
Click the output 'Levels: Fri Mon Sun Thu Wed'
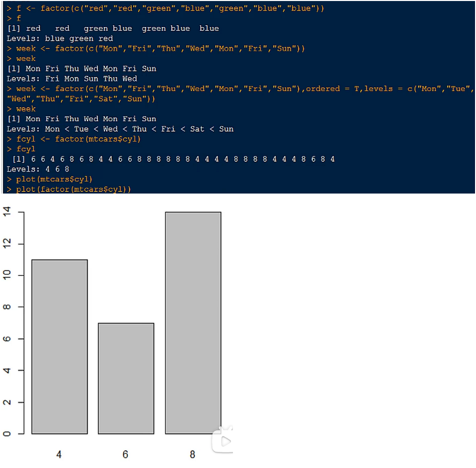click(x=71, y=78)
